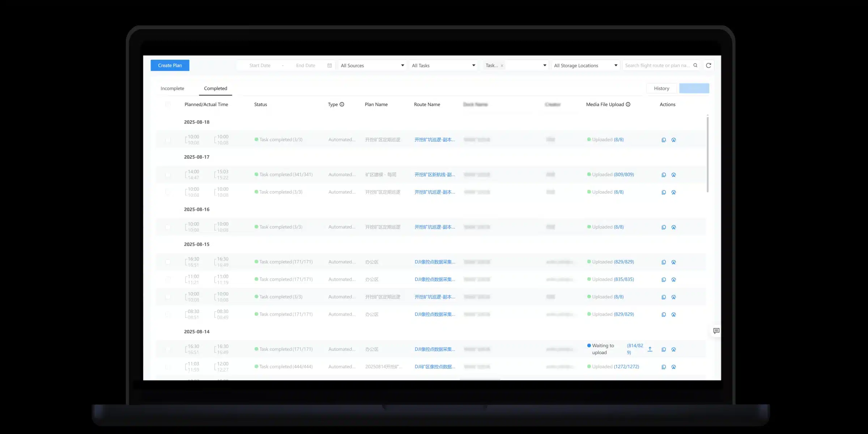Select the checkbox for the 2025-08-16 task row
This screenshot has height=434, width=868.
168,227
